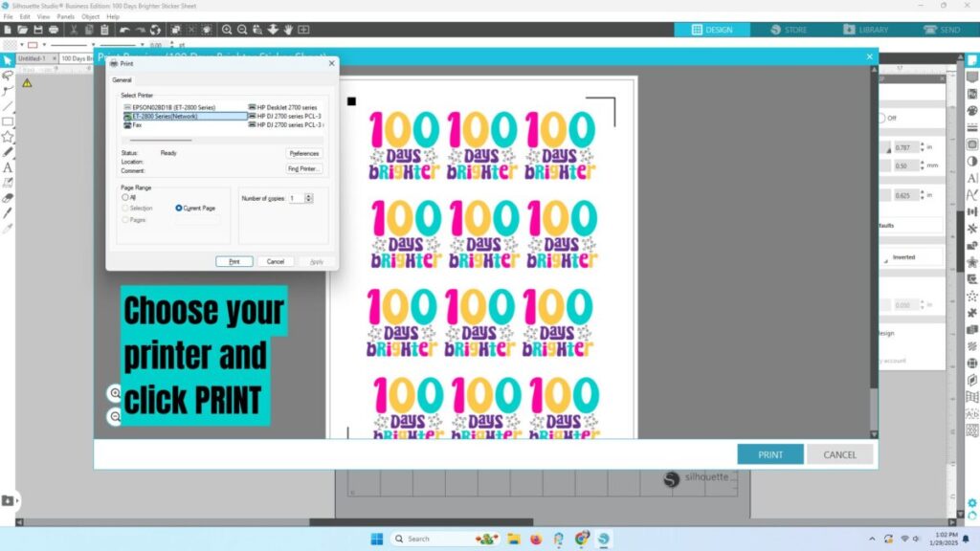Adjust the 0.50 mm value stepper

pyautogui.click(x=922, y=165)
